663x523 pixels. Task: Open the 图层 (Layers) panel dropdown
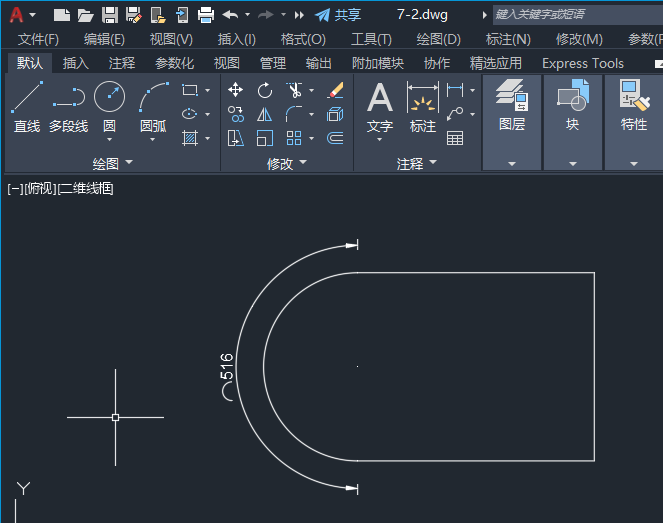pos(512,164)
